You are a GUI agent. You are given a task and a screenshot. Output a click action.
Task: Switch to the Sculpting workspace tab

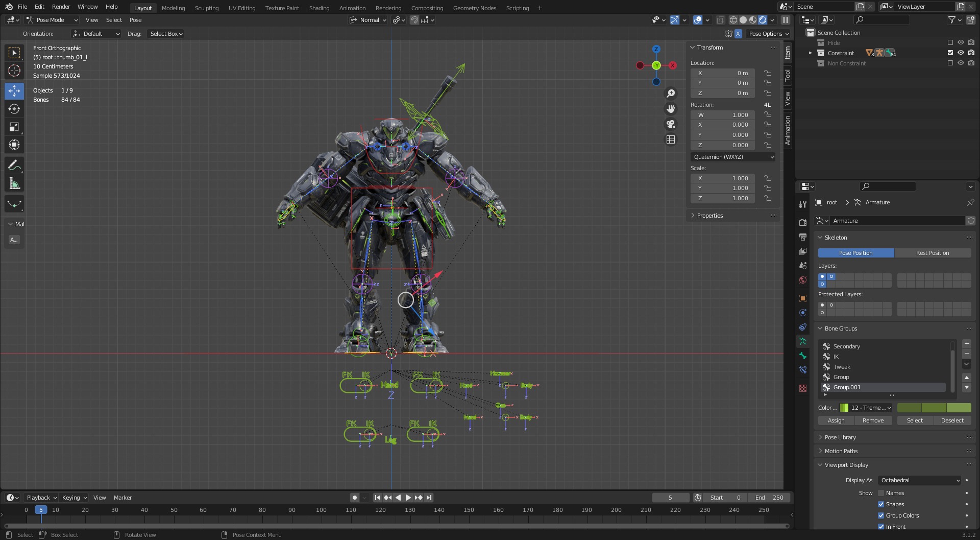206,8
